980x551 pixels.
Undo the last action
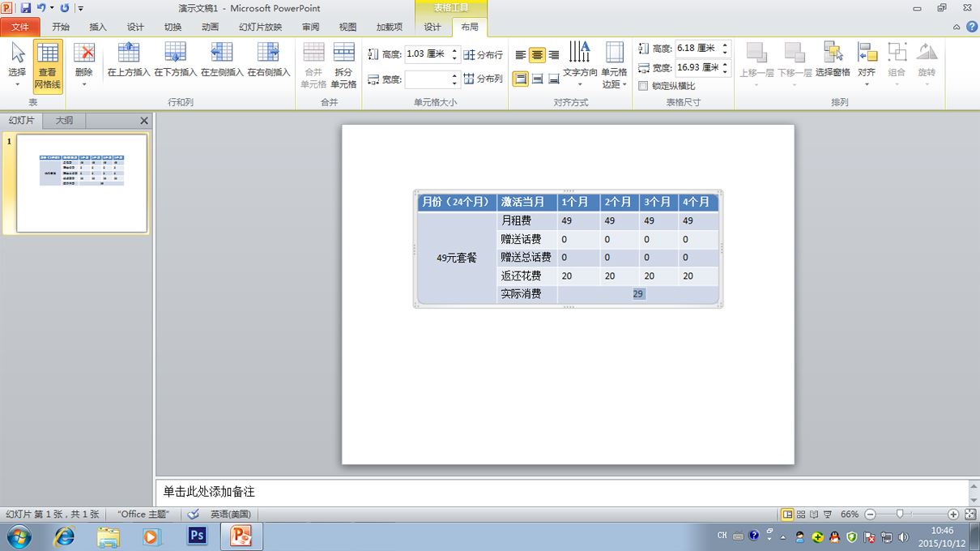click(x=40, y=8)
